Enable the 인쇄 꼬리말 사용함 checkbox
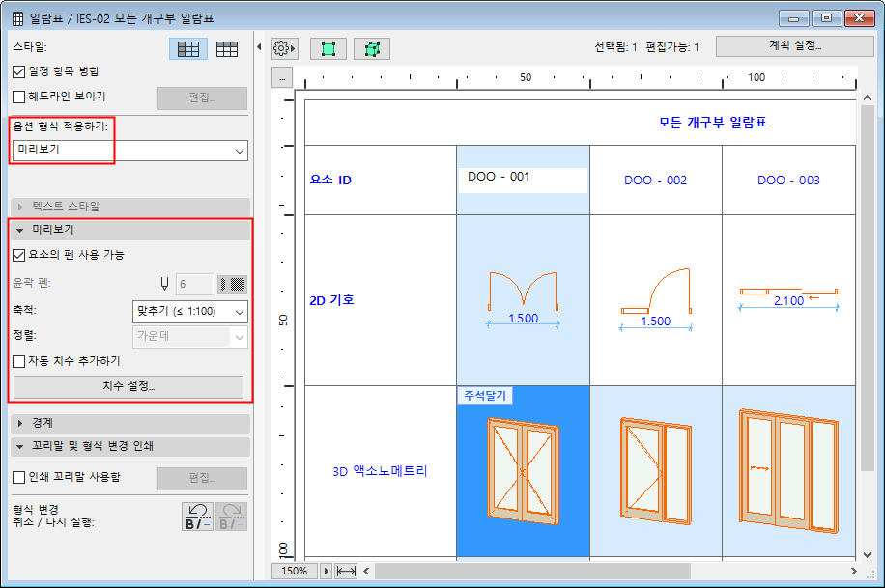Image resolution: width=885 pixels, height=588 pixels. [18, 477]
